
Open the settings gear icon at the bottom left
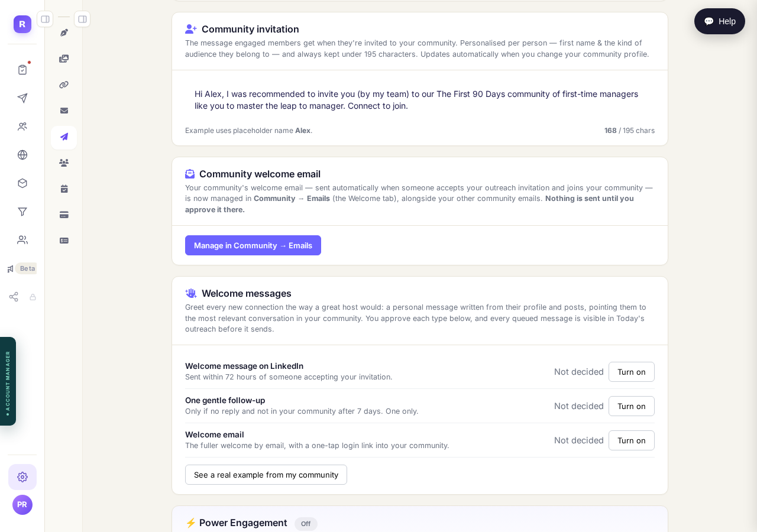(22, 477)
